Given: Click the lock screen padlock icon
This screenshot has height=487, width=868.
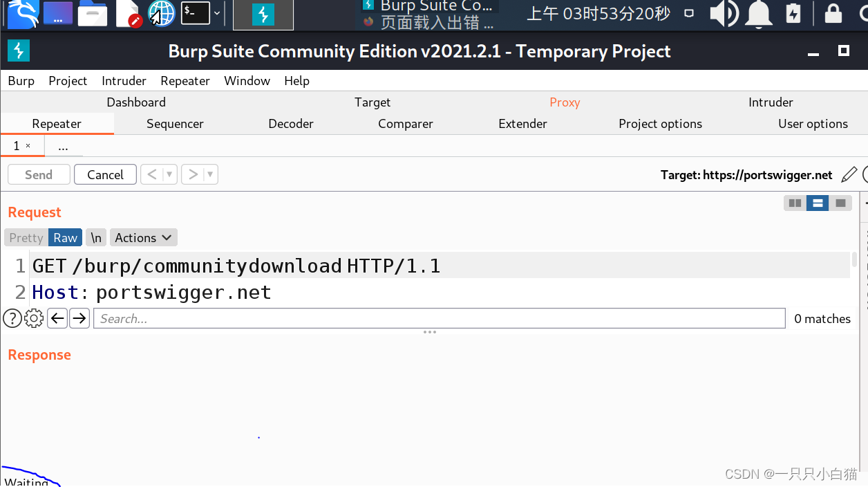Looking at the screenshot, I should pyautogui.click(x=833, y=13).
